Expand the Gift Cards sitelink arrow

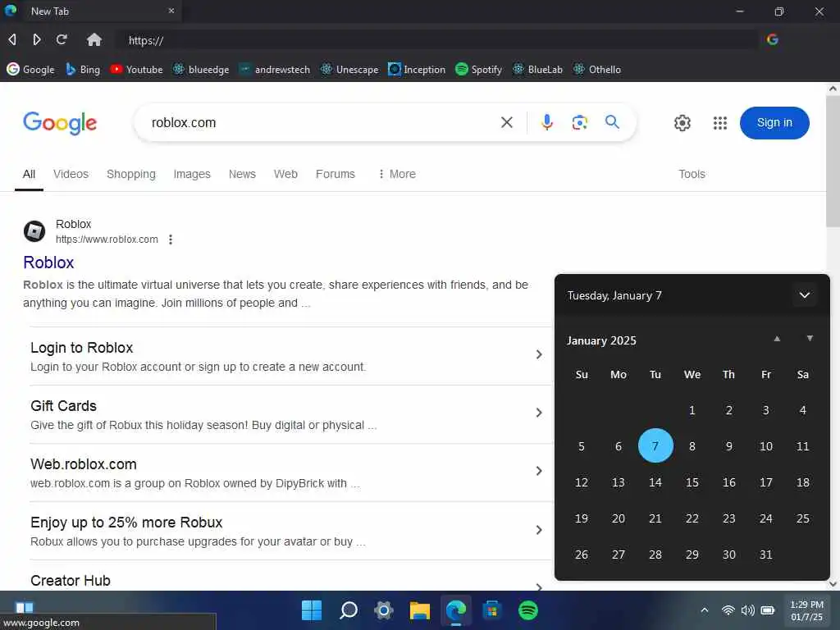539,413
